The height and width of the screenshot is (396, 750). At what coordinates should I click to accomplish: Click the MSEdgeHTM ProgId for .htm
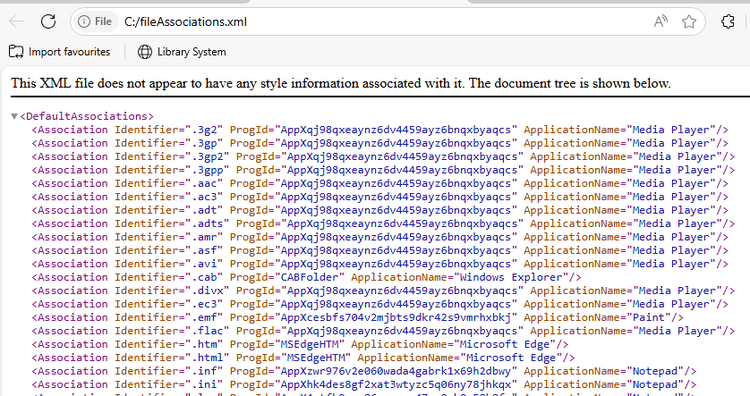(309, 344)
